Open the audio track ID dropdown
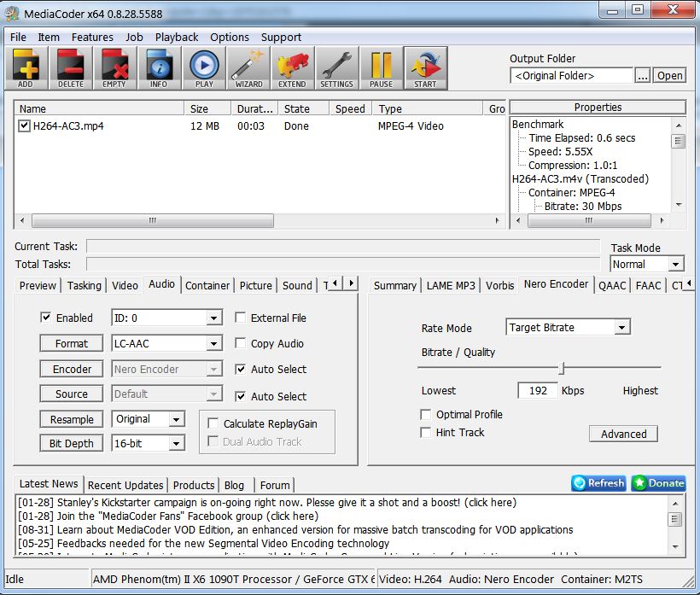The width and height of the screenshot is (700, 595). pos(213,318)
